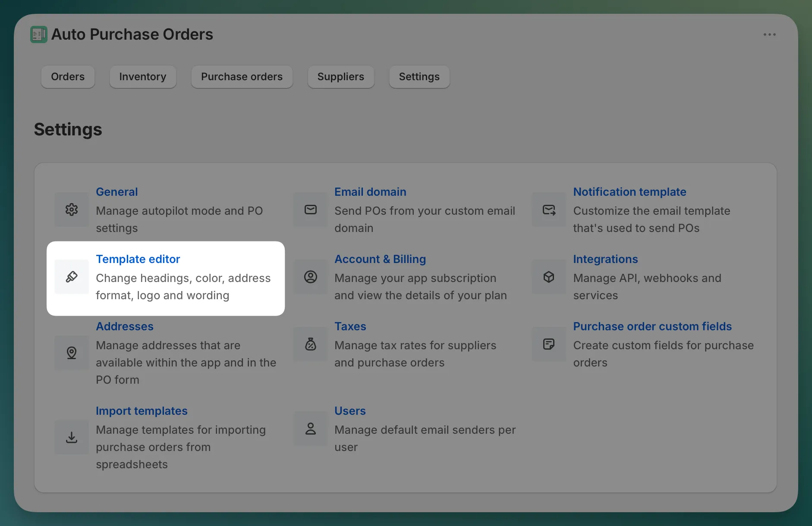Click 'Send POs from your custom email domain'
812x526 pixels.
point(425,219)
